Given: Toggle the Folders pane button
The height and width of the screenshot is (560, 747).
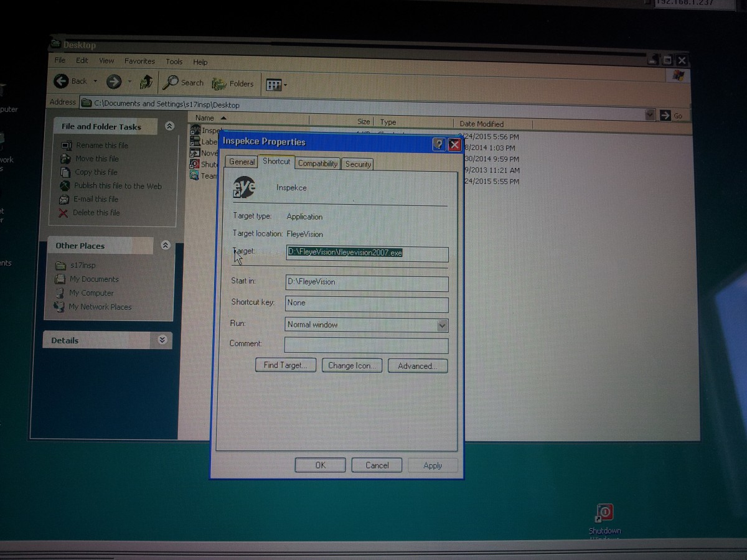Looking at the screenshot, I should pos(233,84).
